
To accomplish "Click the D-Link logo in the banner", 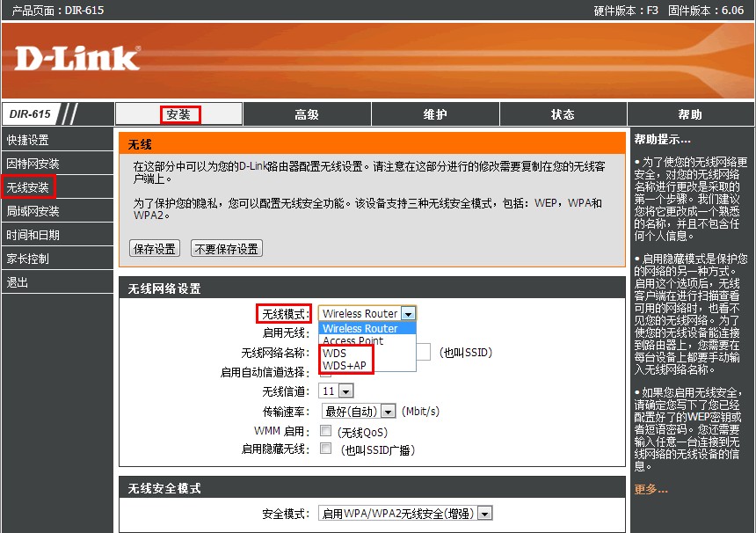I will tap(77, 59).
